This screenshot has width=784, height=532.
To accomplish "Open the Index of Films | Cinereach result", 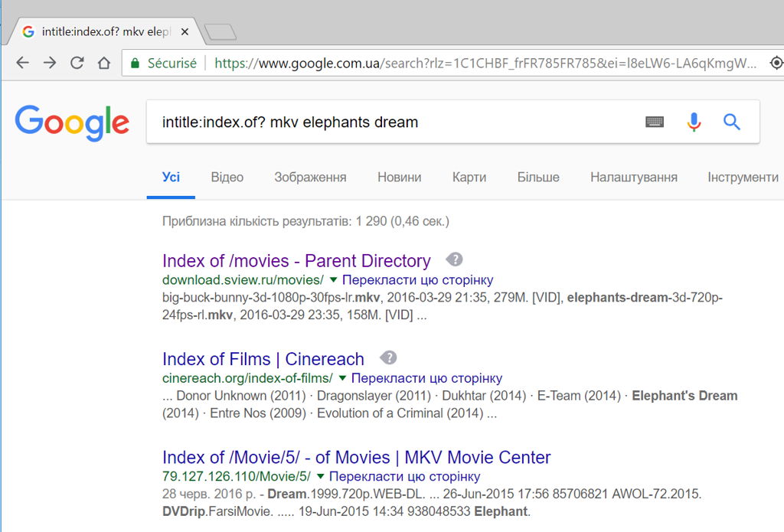I will tap(263, 359).
